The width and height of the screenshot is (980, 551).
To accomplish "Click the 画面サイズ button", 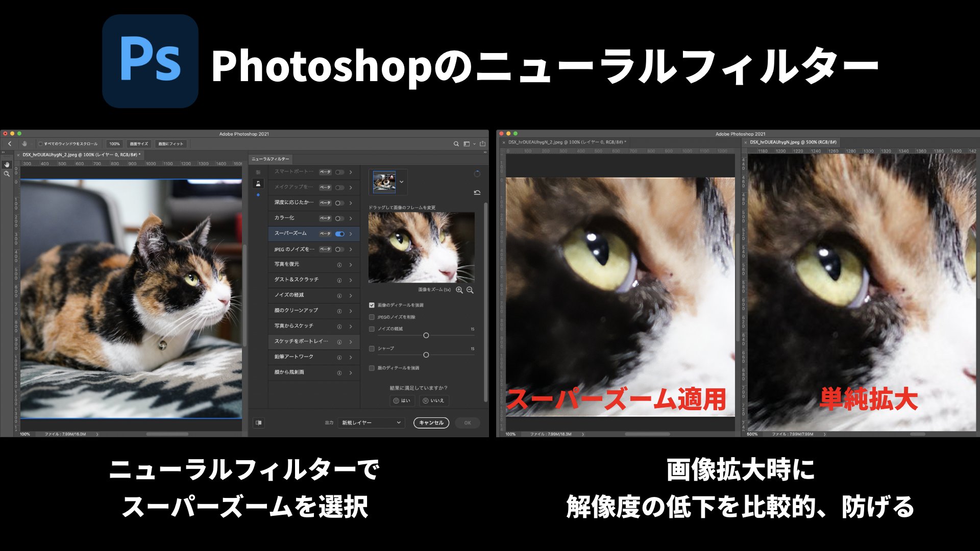I will point(139,144).
